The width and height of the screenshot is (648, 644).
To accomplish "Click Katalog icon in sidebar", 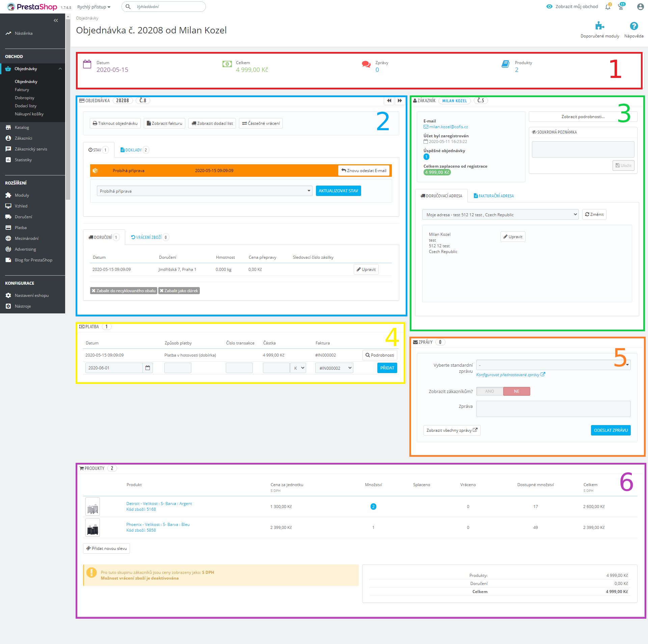I will click(x=8, y=128).
